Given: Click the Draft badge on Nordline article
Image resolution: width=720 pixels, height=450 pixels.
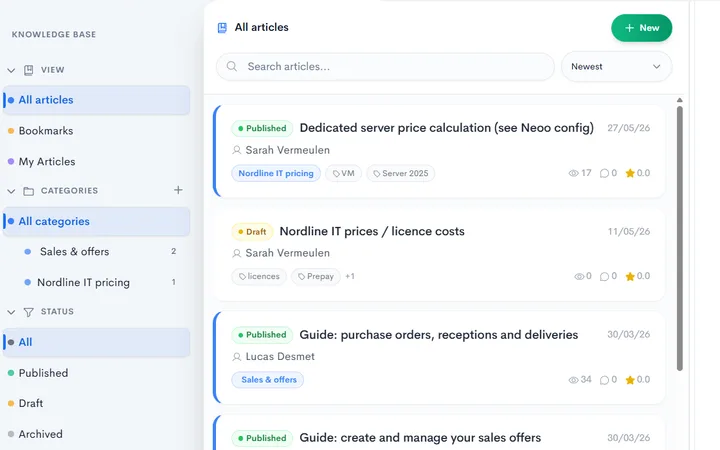Looking at the screenshot, I should [x=253, y=232].
